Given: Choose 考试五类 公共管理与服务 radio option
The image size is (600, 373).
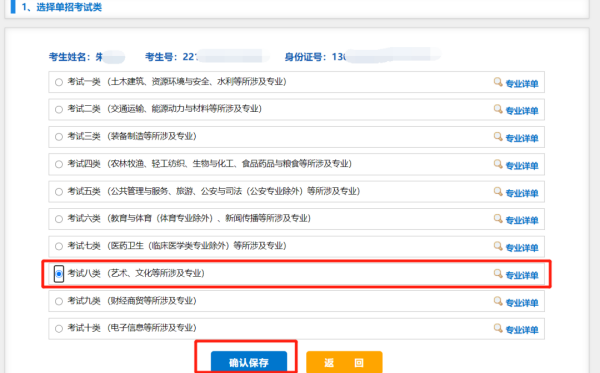Looking at the screenshot, I should pyautogui.click(x=59, y=191).
